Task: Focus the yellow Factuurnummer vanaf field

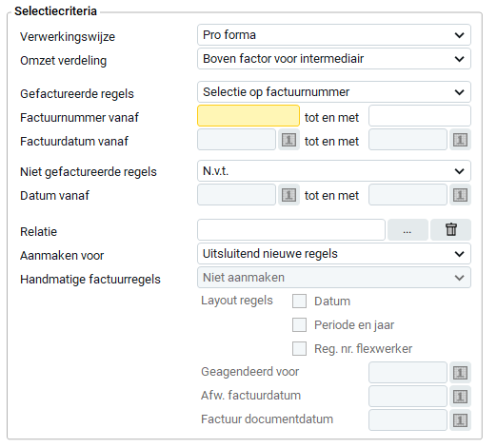Action: tap(248, 116)
